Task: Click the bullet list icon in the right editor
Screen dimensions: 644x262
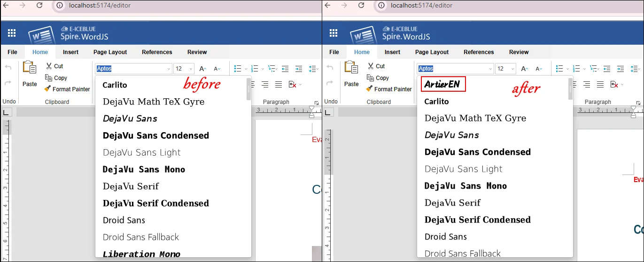Action: coord(559,69)
